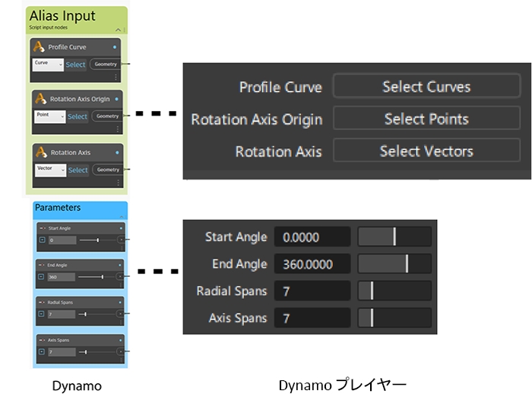Click the End Angle node slider track in Dynamo
Screen dimensions: 532x394
pos(97,277)
